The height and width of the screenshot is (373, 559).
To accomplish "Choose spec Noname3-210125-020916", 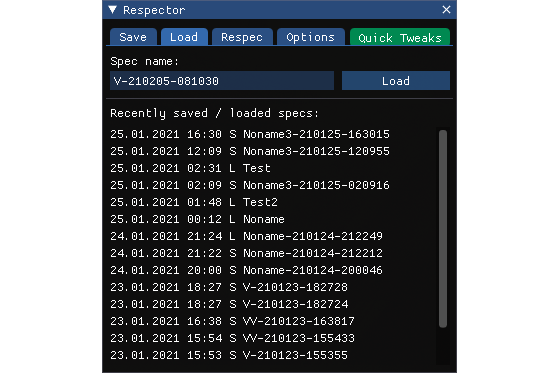I will coord(250,185).
